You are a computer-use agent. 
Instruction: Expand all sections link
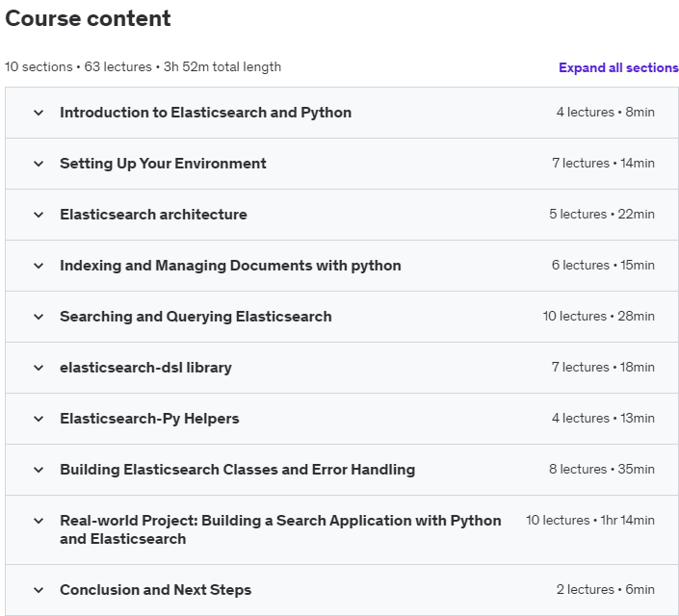point(618,67)
